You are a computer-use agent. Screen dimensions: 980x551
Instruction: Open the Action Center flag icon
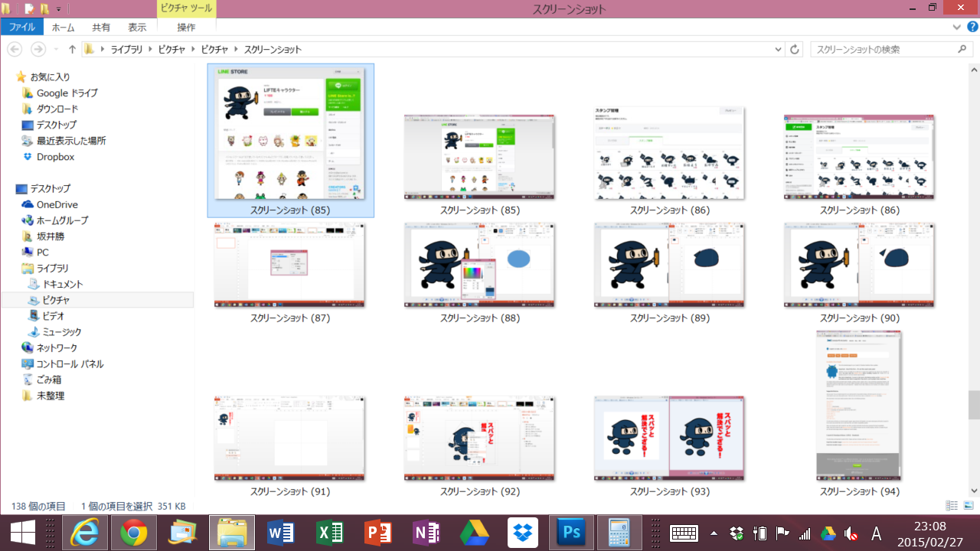tap(782, 533)
